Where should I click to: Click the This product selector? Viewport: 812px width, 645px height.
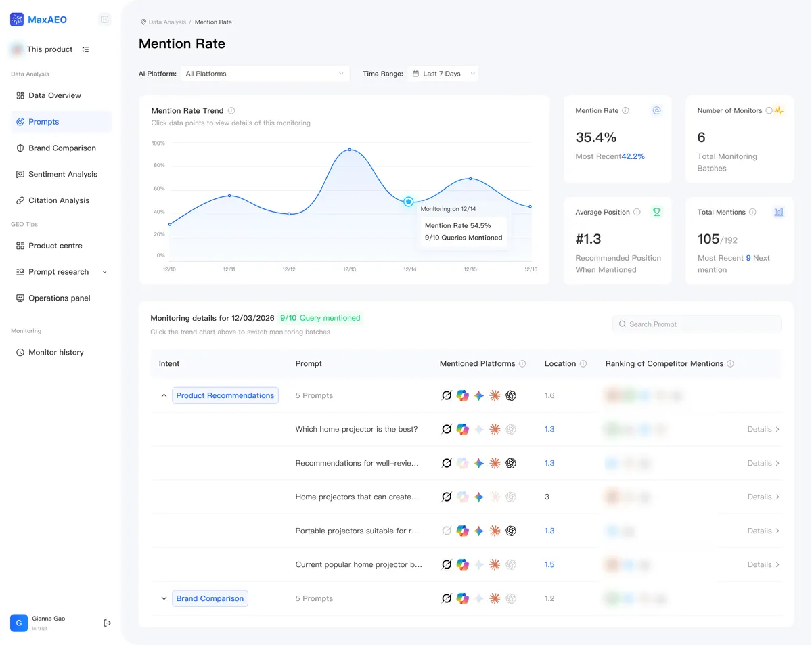(50, 49)
